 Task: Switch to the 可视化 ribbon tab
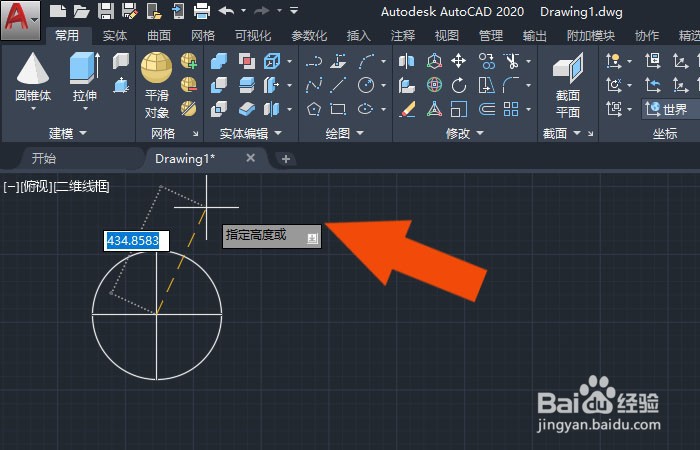253,35
